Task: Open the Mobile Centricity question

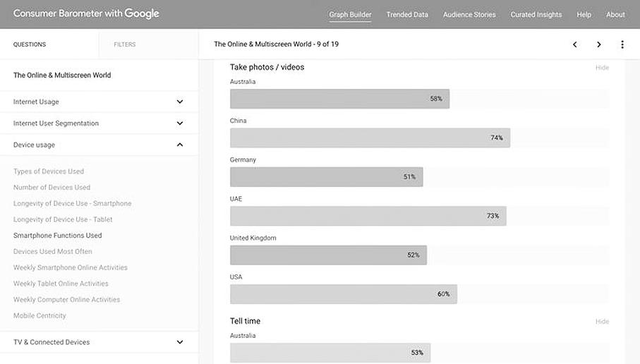Action: [40, 315]
